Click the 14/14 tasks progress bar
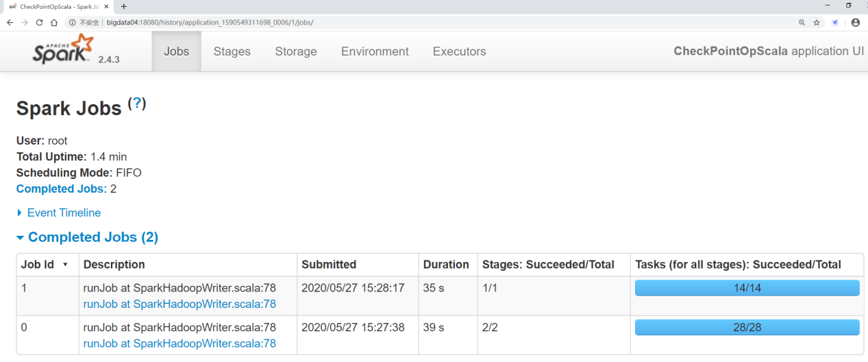The width and height of the screenshot is (868, 362). tap(747, 288)
